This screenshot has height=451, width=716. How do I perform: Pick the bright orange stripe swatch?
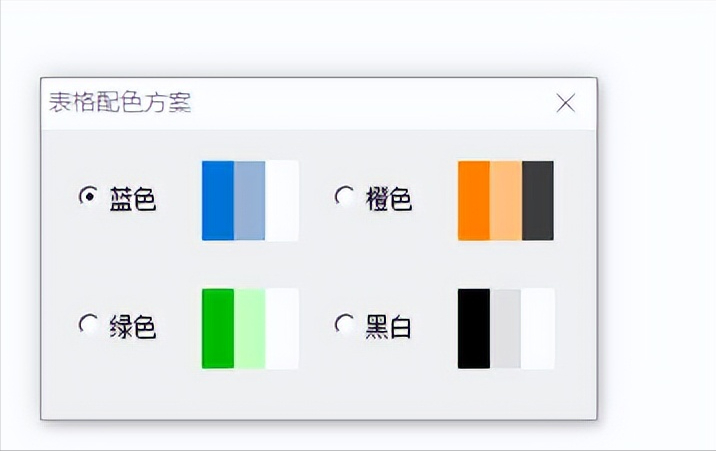pyautogui.click(x=474, y=200)
